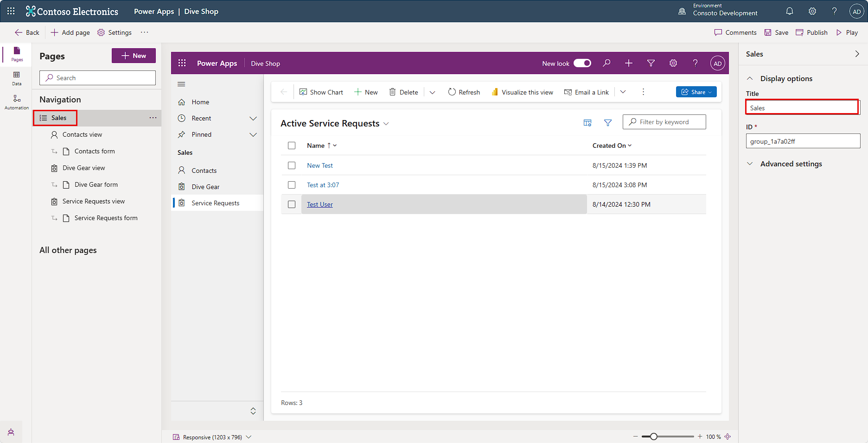Toggle the New look switch
868x443 pixels.
tap(582, 63)
